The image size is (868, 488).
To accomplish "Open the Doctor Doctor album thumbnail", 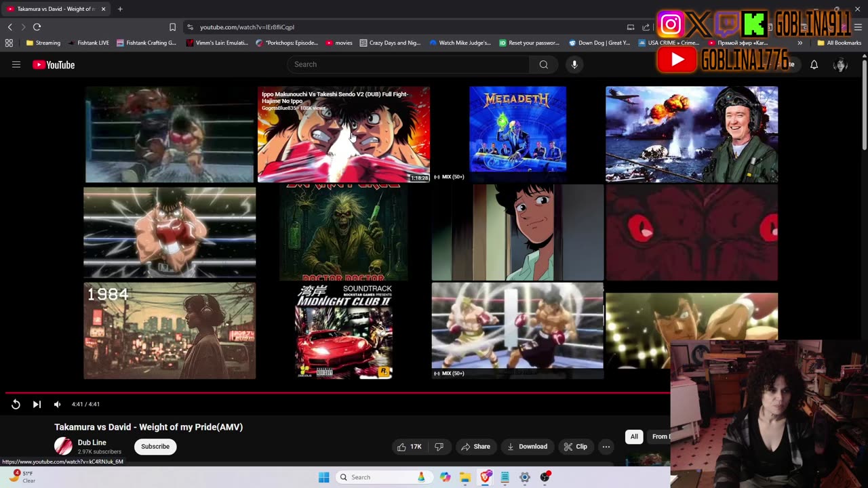I will pos(344,232).
